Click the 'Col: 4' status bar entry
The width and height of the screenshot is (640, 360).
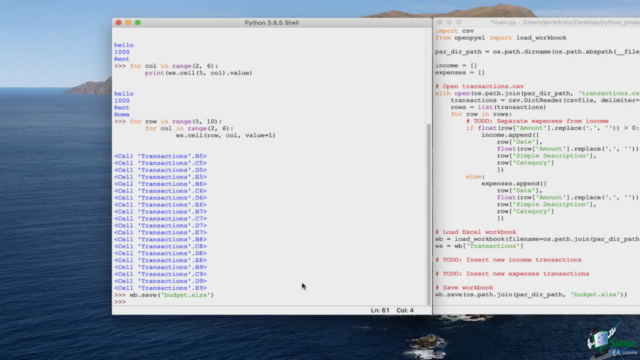pyautogui.click(x=405, y=310)
